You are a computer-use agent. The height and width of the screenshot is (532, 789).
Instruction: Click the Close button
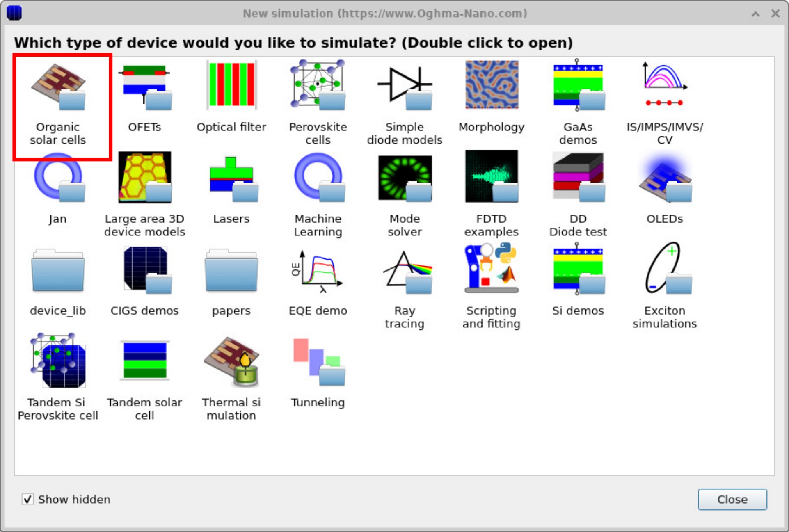click(x=732, y=500)
